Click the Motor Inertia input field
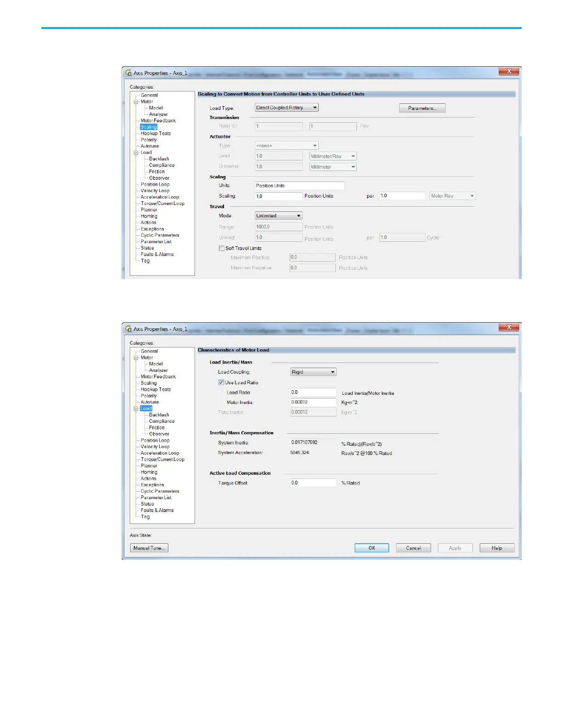Image resolution: width=563 pixels, height=728 pixels. [x=313, y=402]
